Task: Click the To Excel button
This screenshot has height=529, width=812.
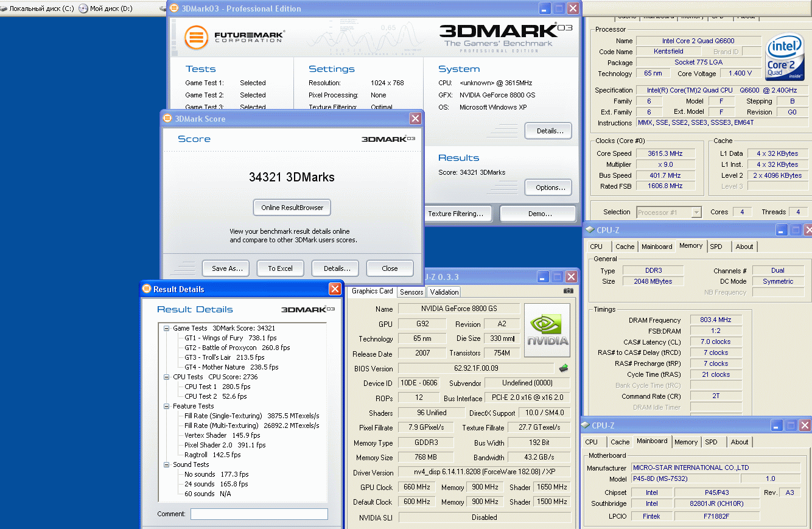Action: pos(281,268)
